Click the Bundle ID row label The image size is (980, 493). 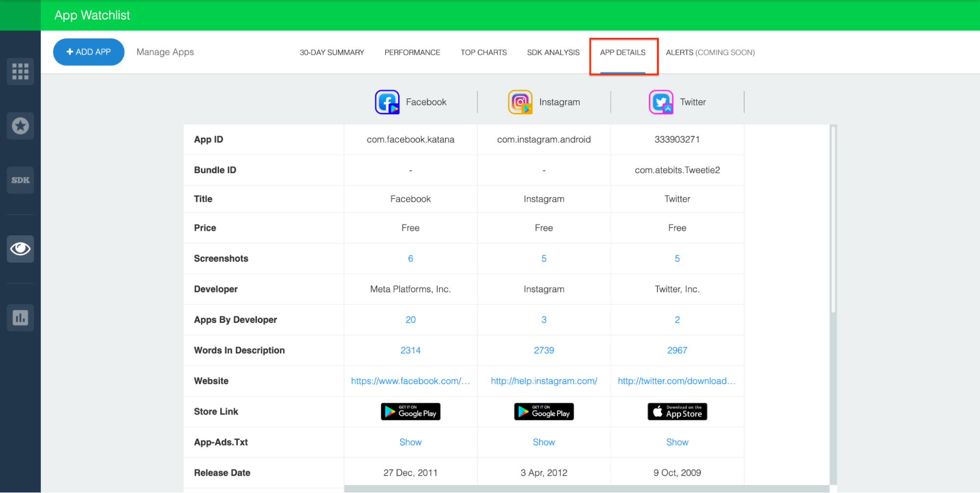[215, 170]
